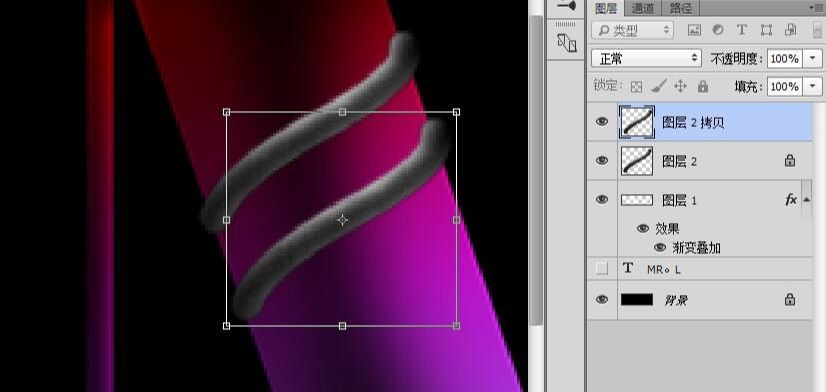Filter layers by shape layer icon
The width and height of the screenshot is (826, 392).
[766, 30]
